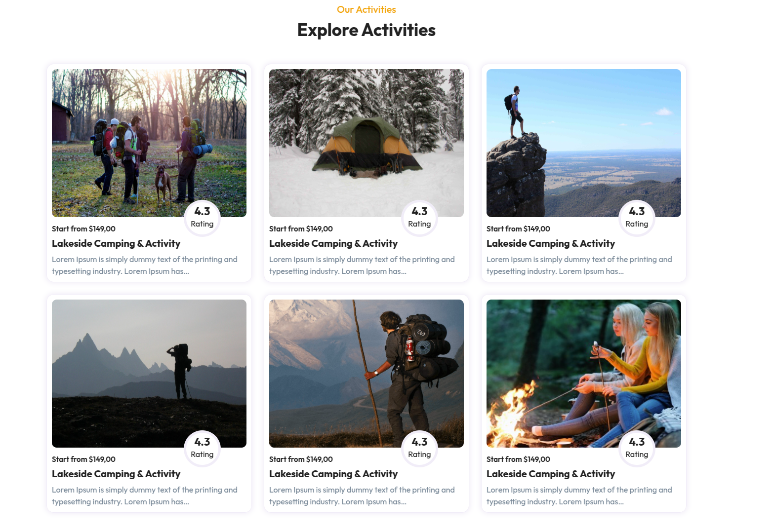
Task: Click 'Start from $149,00' on campfire card
Action: click(518, 459)
